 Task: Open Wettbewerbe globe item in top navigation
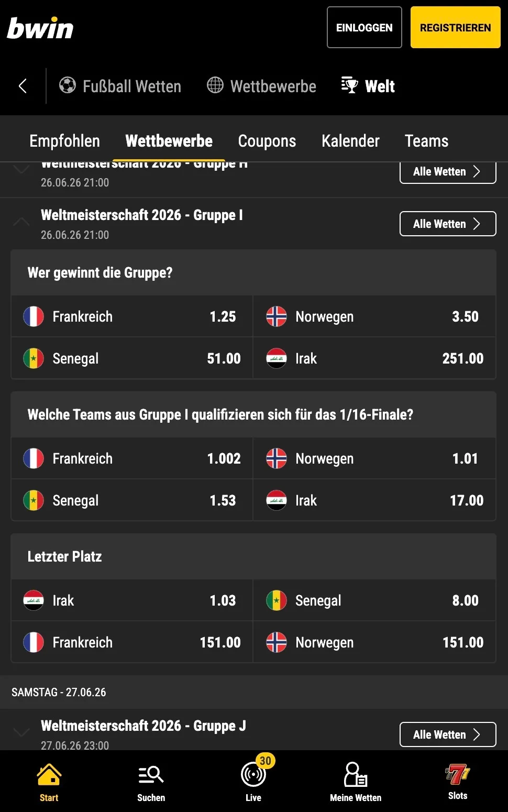(x=261, y=86)
